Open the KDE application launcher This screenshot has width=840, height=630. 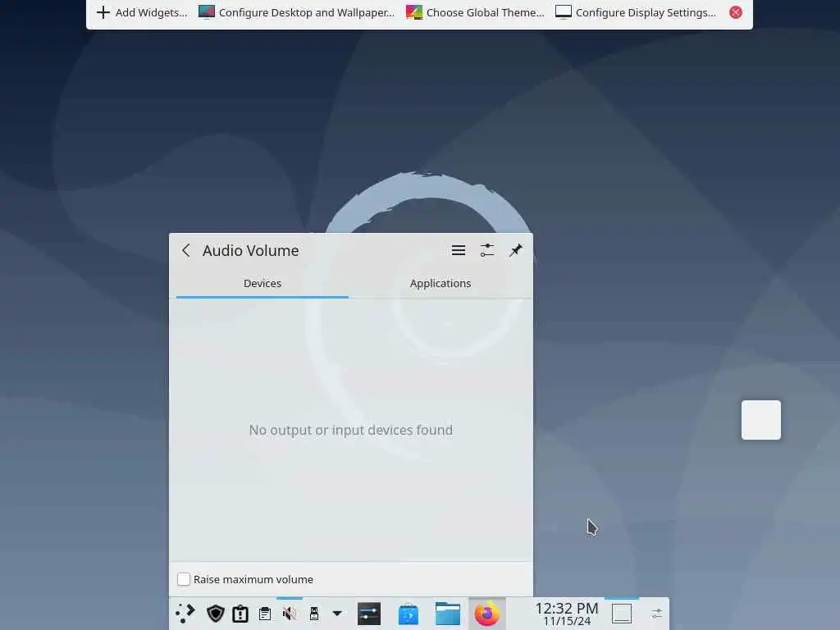(185, 614)
